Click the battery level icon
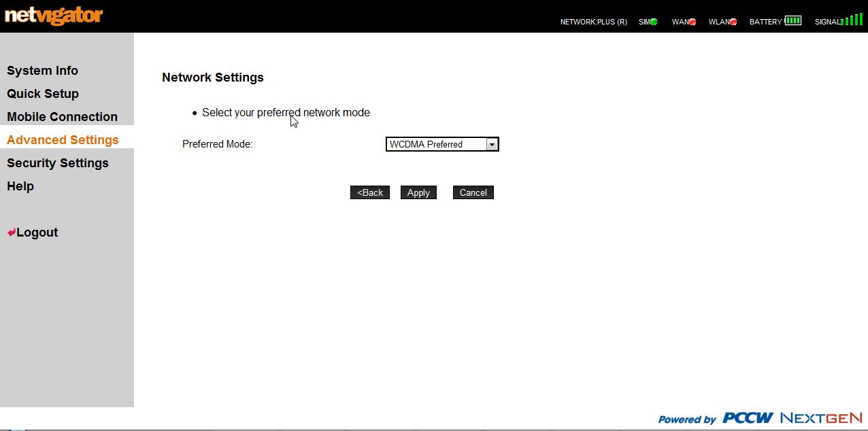The height and width of the screenshot is (431, 868). (x=793, y=21)
